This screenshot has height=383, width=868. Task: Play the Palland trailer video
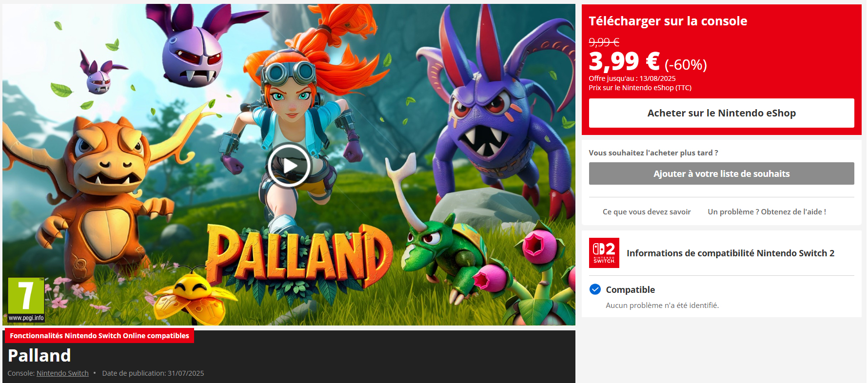point(289,166)
